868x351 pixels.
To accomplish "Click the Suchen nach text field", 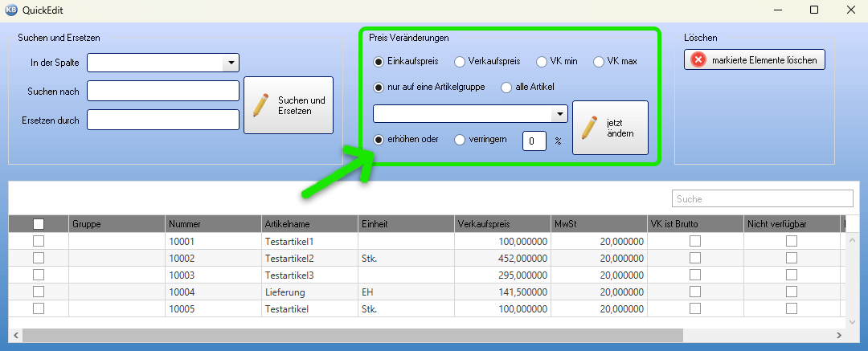I will pyautogui.click(x=163, y=92).
